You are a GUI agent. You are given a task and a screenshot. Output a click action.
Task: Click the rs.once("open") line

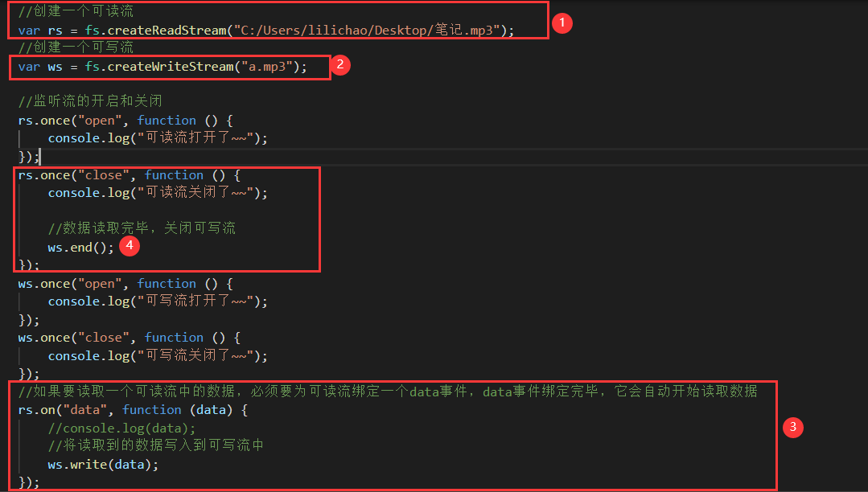pos(125,120)
